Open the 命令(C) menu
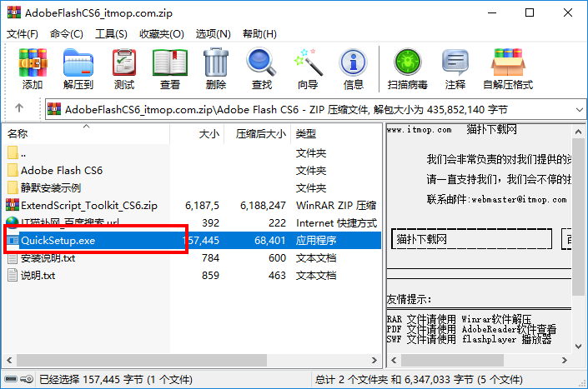The image size is (588, 389). click(67, 34)
